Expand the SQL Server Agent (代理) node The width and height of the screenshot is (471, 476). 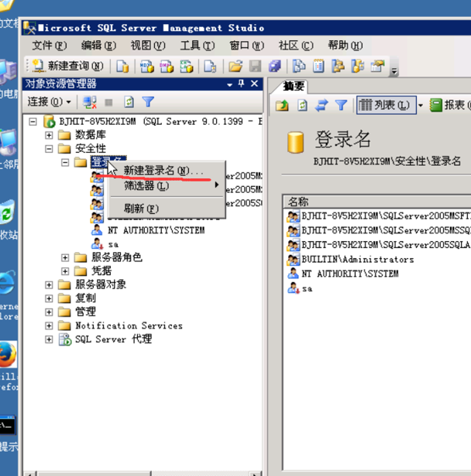tap(49, 340)
